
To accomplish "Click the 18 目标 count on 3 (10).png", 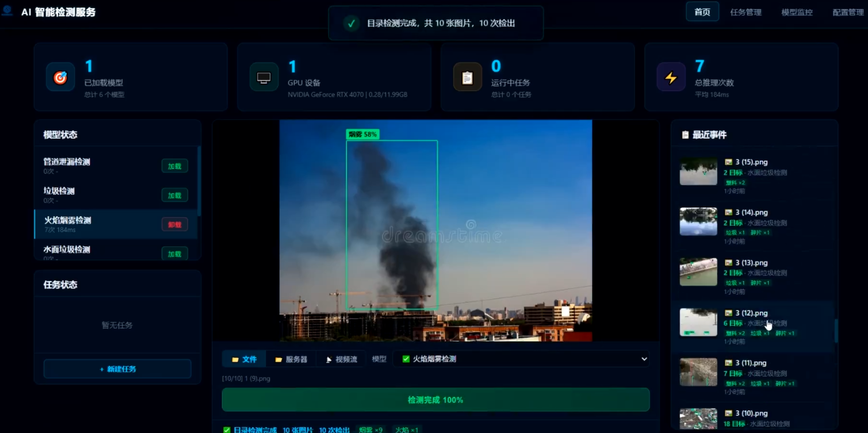I will click(734, 424).
